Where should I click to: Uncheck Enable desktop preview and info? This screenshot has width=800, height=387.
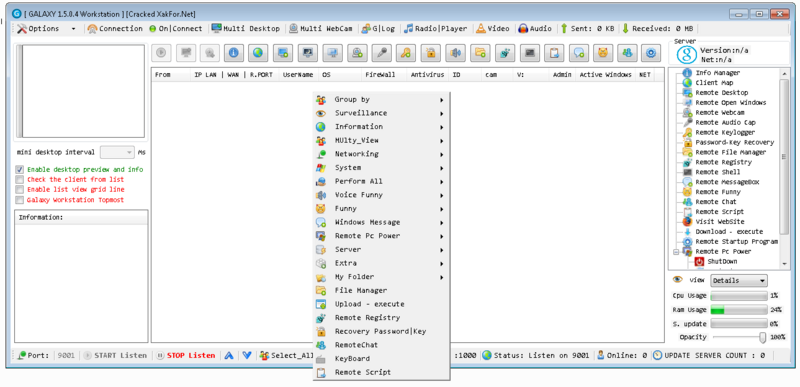[20, 169]
